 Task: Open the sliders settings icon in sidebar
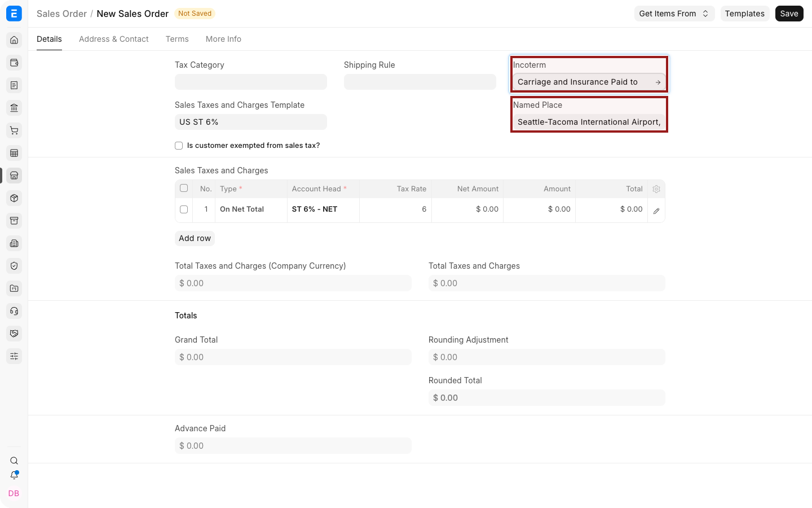coord(14,356)
